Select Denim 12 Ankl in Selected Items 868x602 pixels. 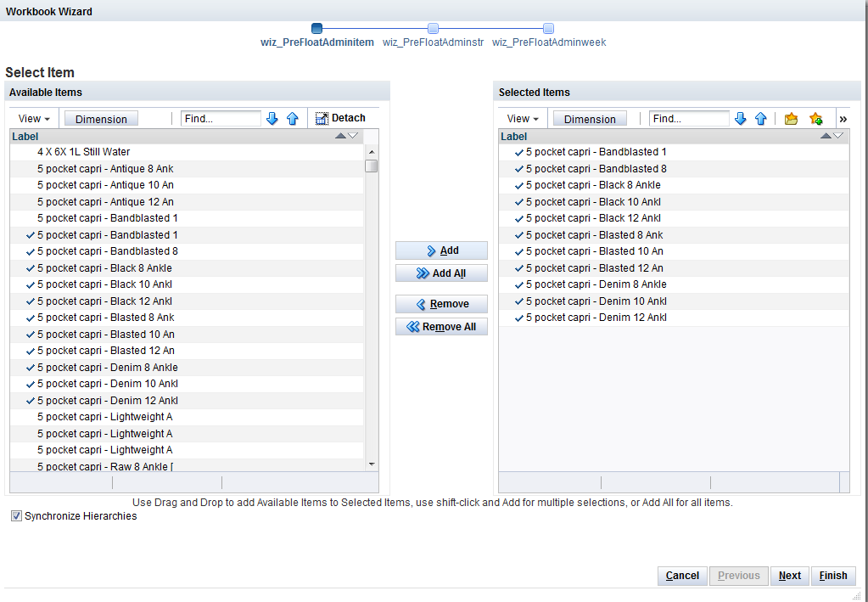click(674, 318)
